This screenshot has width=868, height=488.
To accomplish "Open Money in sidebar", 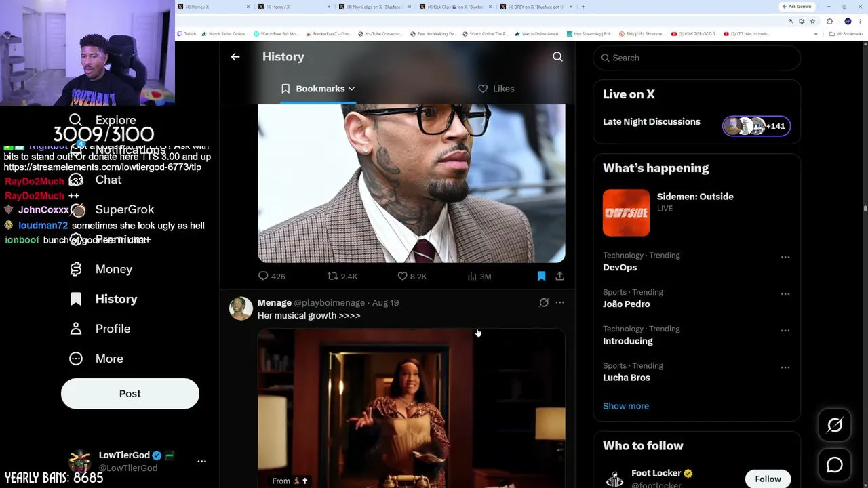I will 102,269.
